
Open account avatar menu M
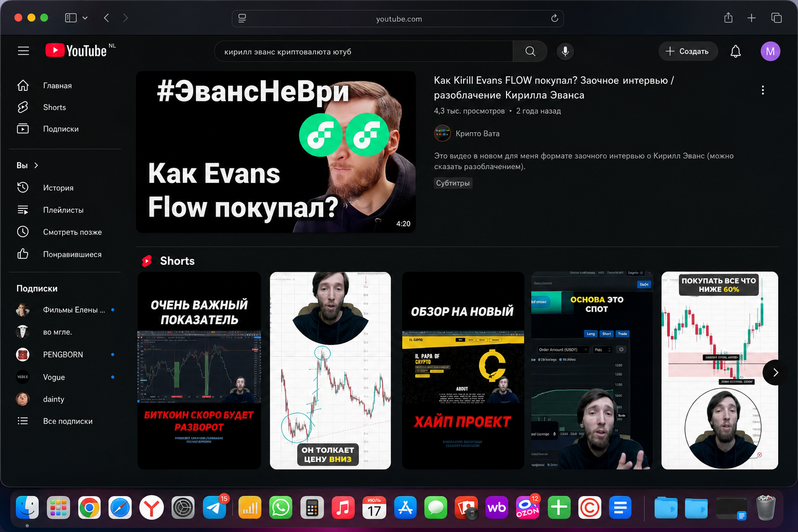tap(770, 51)
